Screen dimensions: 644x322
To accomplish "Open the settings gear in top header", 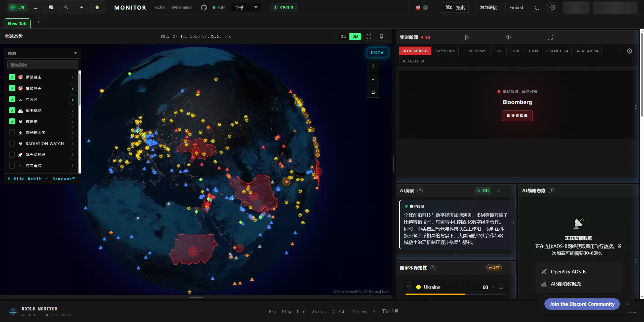I will [x=553, y=8].
